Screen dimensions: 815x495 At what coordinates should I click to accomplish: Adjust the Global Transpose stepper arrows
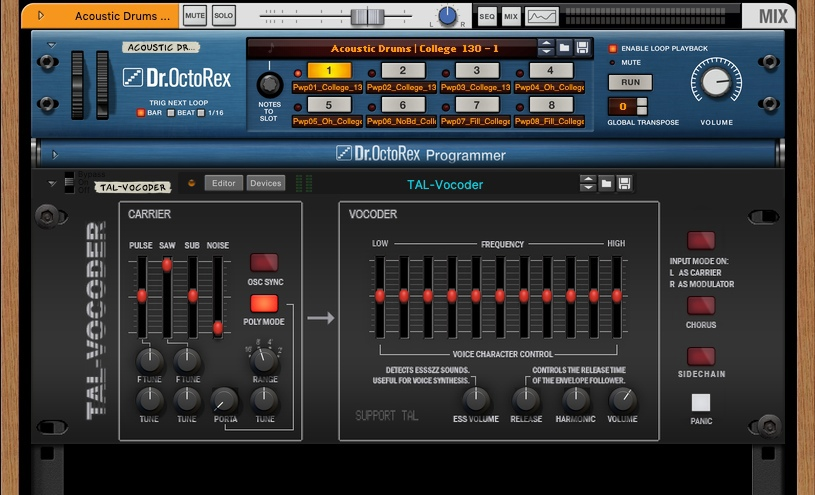(642, 106)
